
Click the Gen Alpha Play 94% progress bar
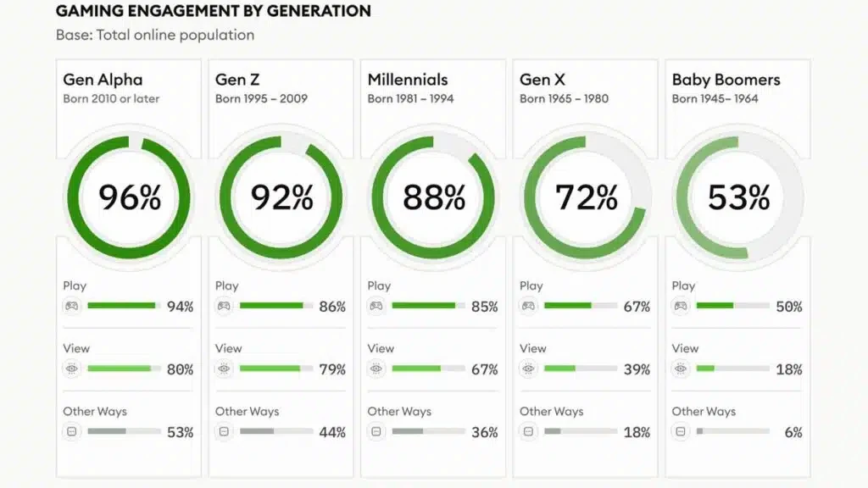(x=124, y=306)
